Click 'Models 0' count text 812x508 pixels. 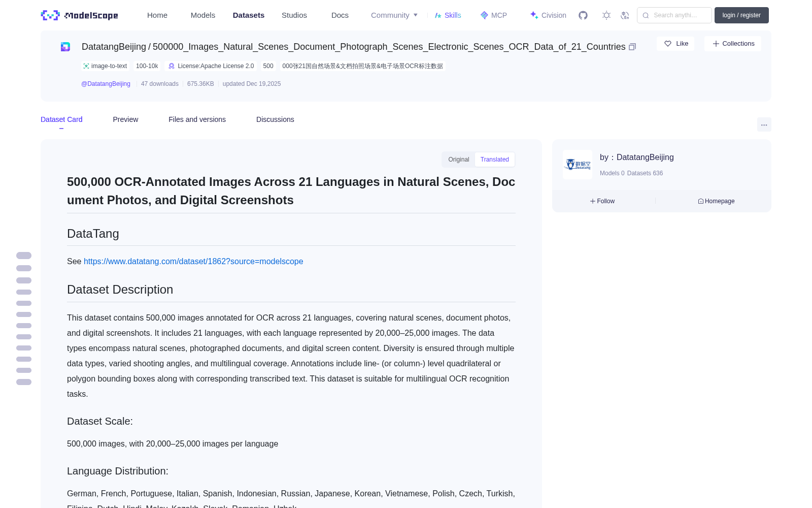pos(612,173)
